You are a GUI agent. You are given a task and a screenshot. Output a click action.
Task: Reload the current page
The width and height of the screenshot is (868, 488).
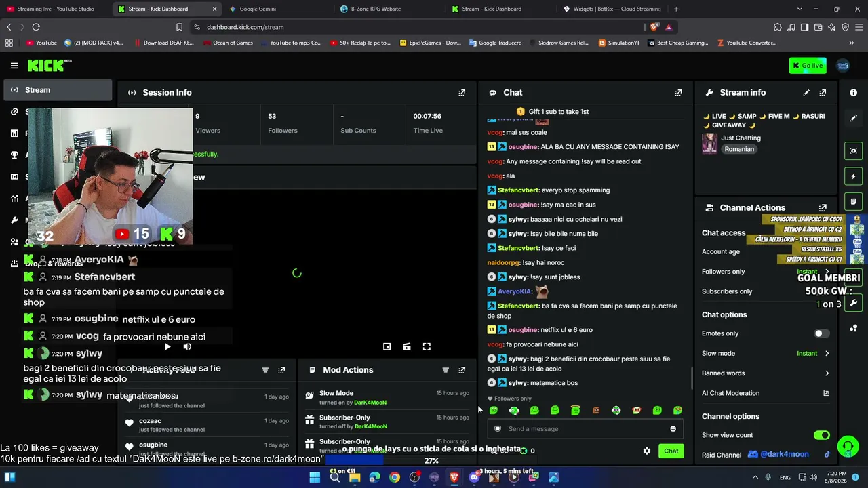point(36,27)
